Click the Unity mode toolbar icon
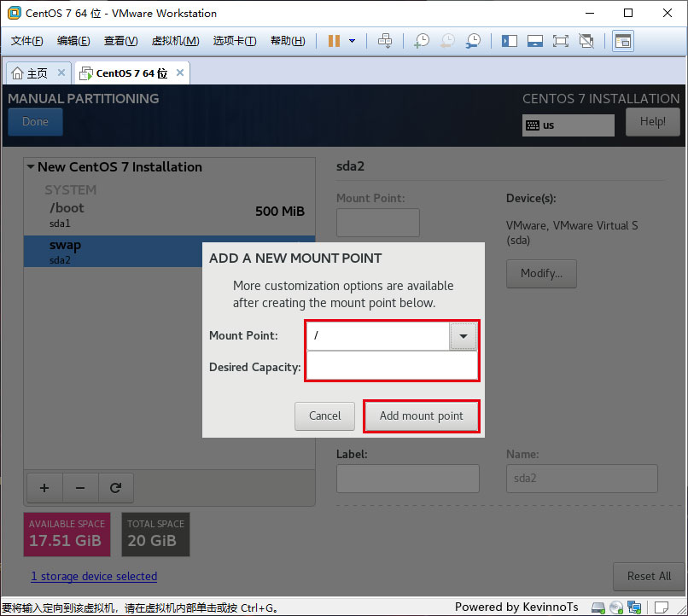The height and width of the screenshot is (616, 688). (x=586, y=41)
